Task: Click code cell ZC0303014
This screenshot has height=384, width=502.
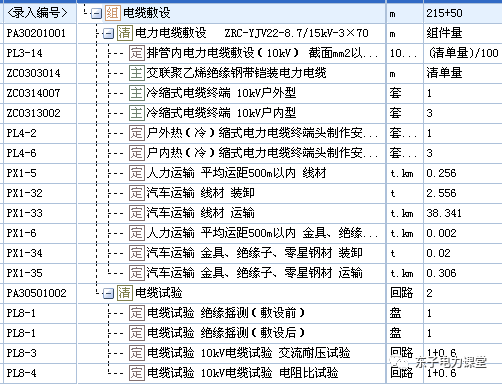Action: point(40,73)
